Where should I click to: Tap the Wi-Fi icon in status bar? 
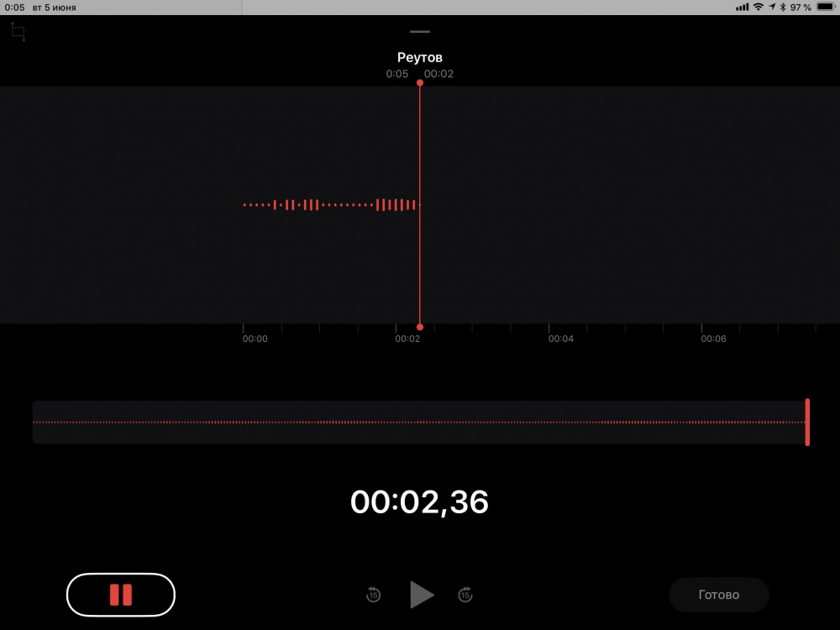[x=759, y=7]
